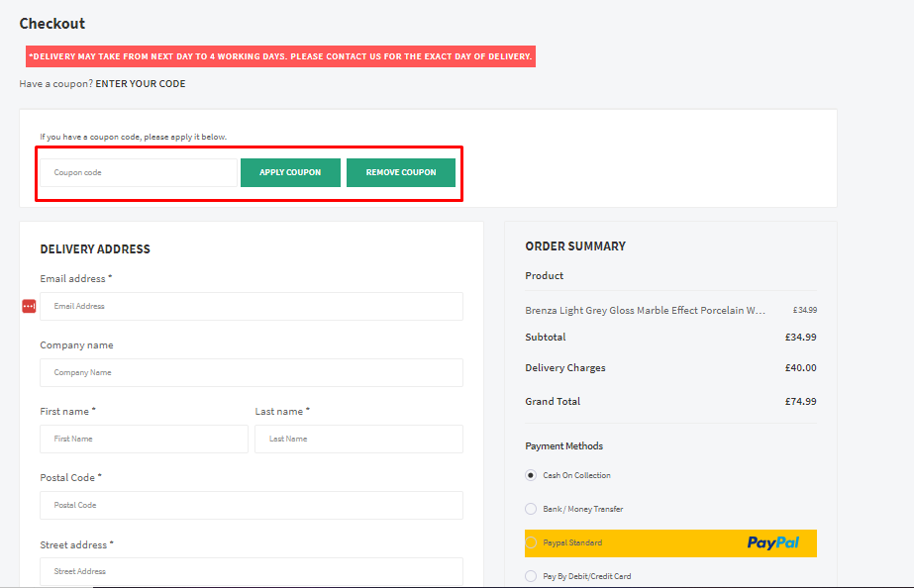This screenshot has height=588, width=914.
Task: Click the First Name input
Action: point(144,439)
